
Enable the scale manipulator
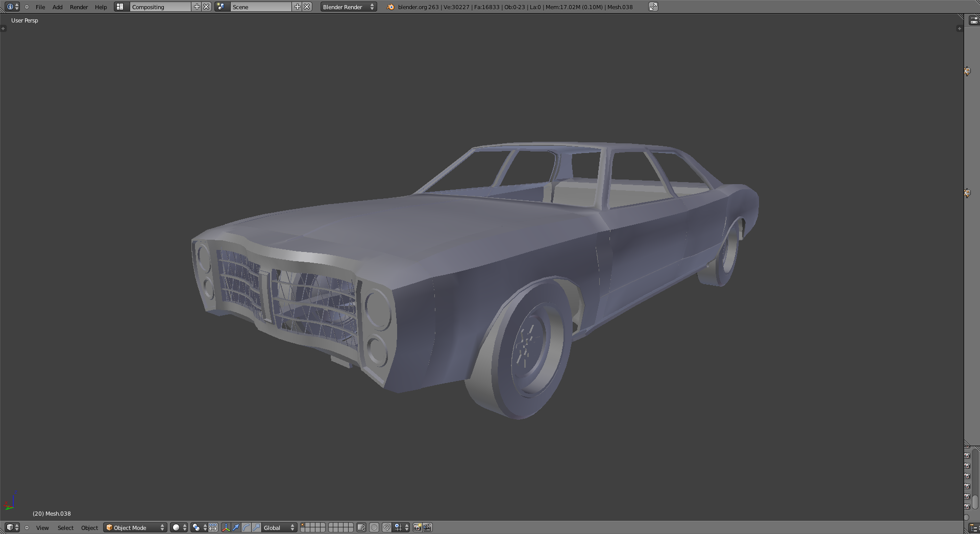tap(256, 527)
